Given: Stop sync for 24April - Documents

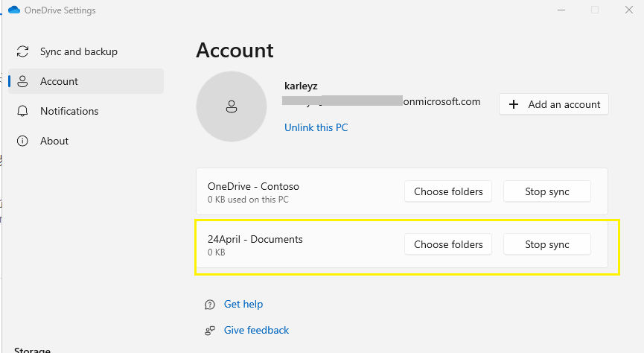Looking at the screenshot, I should tap(546, 244).
